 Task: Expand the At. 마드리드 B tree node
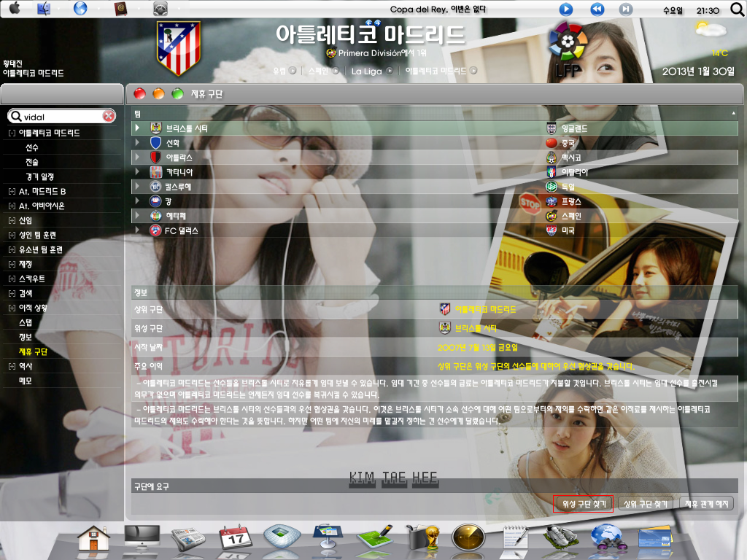(12, 192)
